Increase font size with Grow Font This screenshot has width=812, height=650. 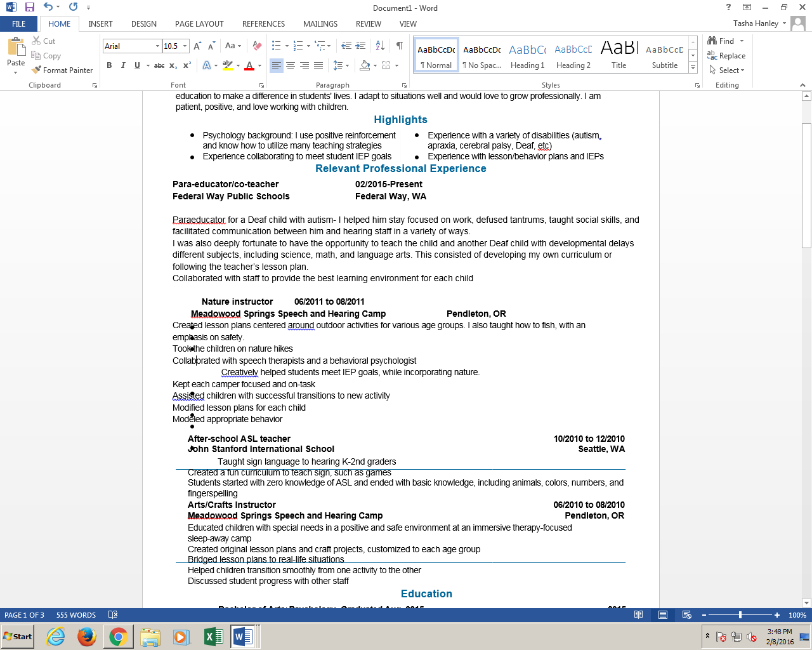coord(197,46)
